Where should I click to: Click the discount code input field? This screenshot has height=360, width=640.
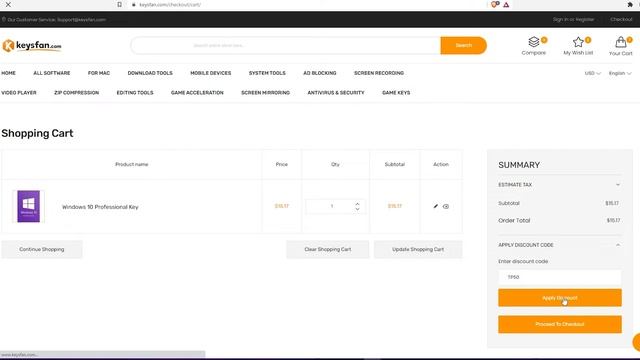pyautogui.click(x=560, y=277)
